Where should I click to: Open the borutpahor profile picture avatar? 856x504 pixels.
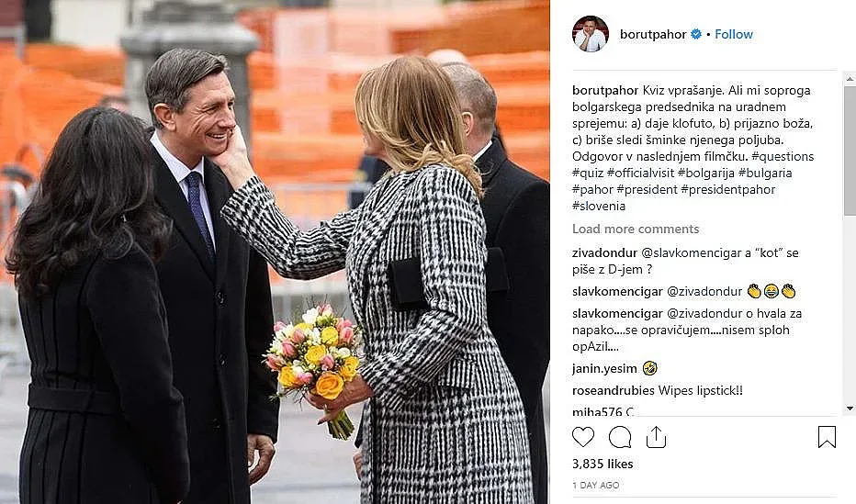click(591, 34)
